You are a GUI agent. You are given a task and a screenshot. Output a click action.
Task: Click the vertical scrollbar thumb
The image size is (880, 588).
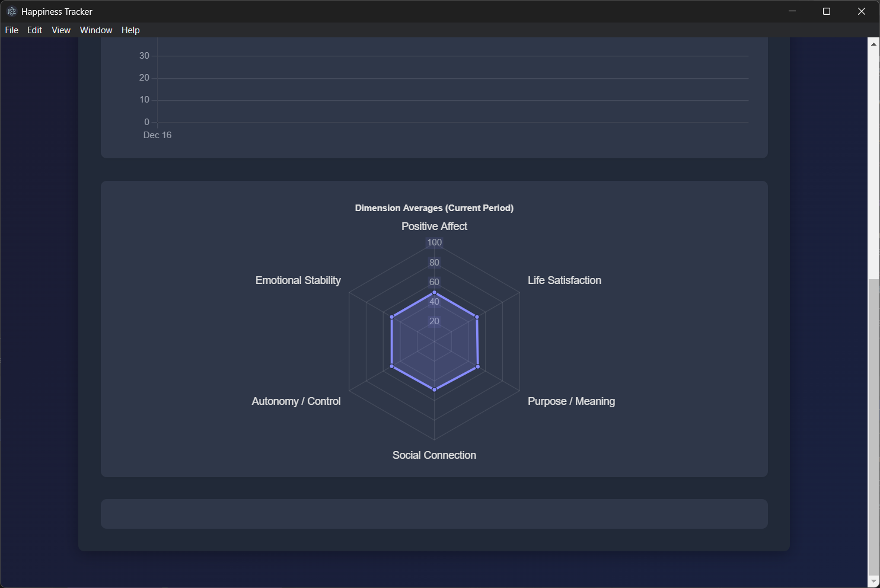click(873, 427)
